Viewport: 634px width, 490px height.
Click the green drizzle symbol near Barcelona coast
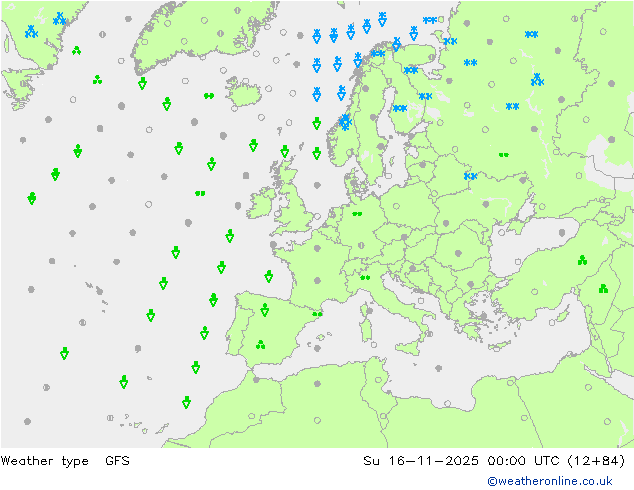[x=317, y=314]
